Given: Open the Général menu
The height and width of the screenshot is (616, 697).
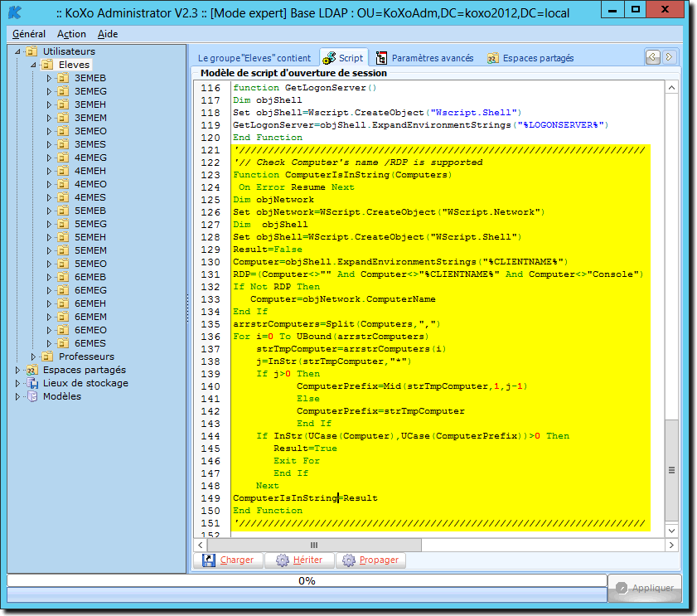Looking at the screenshot, I should click(29, 34).
